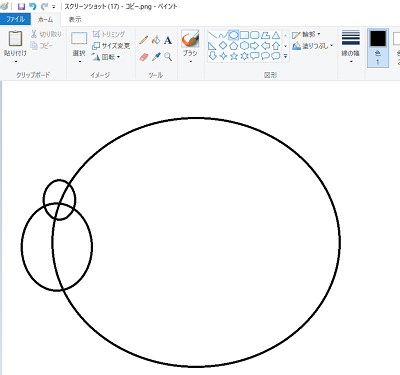Screen dimensions: 400x375
Task: Select the Up arrow shape
Action: tap(276, 46)
